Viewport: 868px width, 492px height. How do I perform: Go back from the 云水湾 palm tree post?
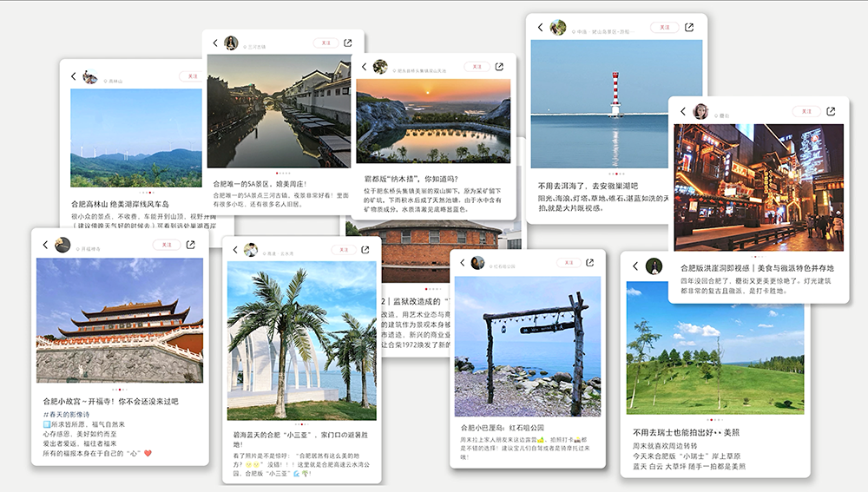(235, 250)
